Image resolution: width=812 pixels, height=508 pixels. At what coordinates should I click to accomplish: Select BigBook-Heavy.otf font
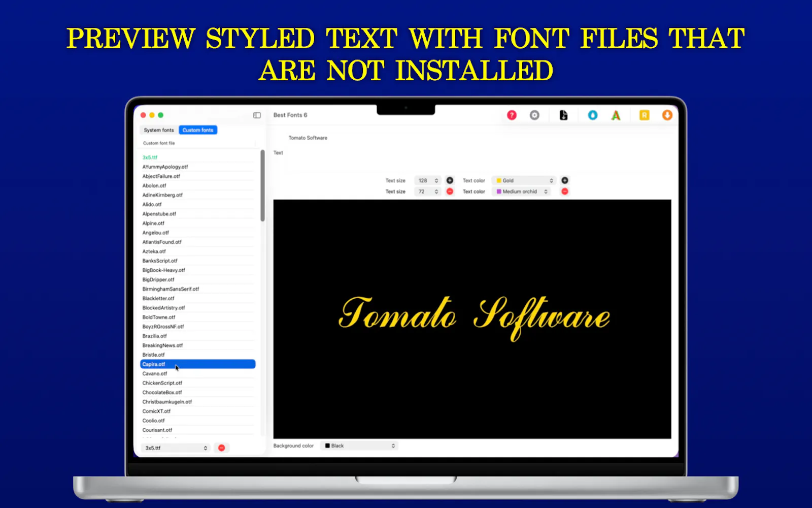(x=197, y=270)
